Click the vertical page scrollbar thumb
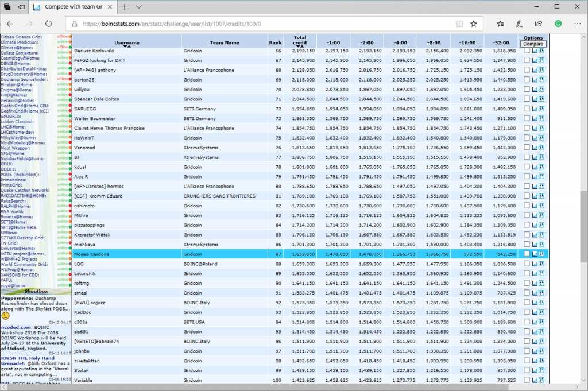This screenshot has width=588, height=391. (x=583, y=227)
